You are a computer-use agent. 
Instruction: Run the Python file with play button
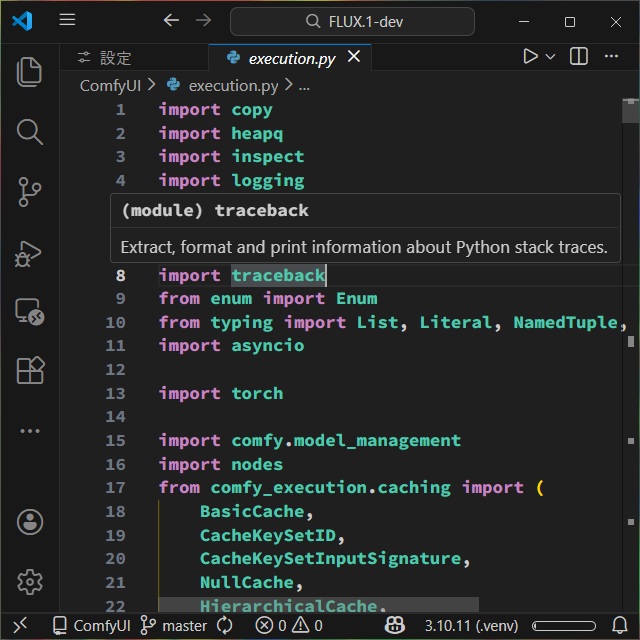coord(530,57)
